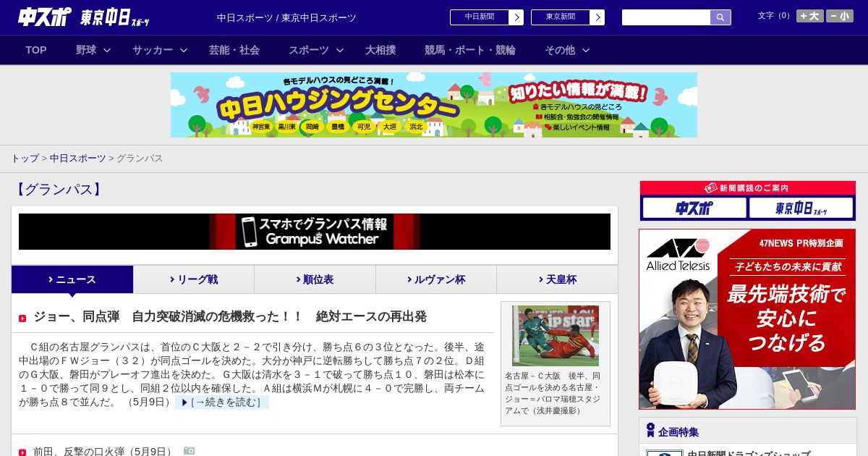Viewport: 868px width, 456px height.
Task: Open 東京中日スポーツ subscription button in sidebar
Action: [801, 208]
